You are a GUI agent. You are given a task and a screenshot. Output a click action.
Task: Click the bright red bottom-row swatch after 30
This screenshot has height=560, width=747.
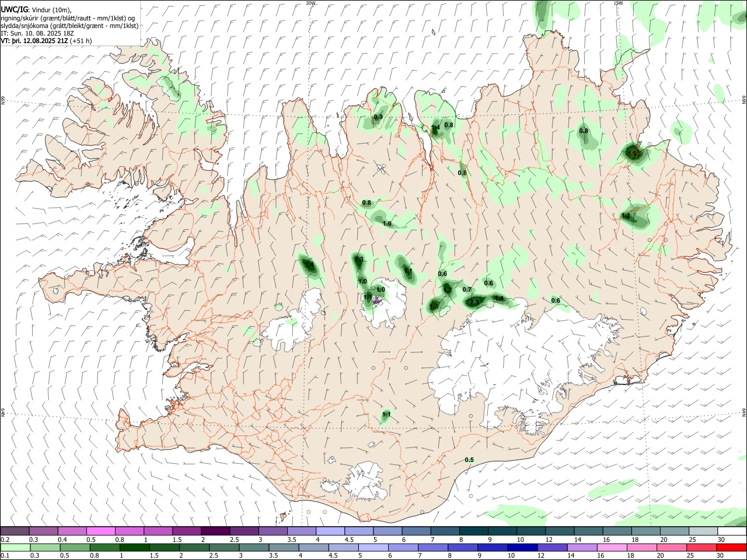(731, 547)
